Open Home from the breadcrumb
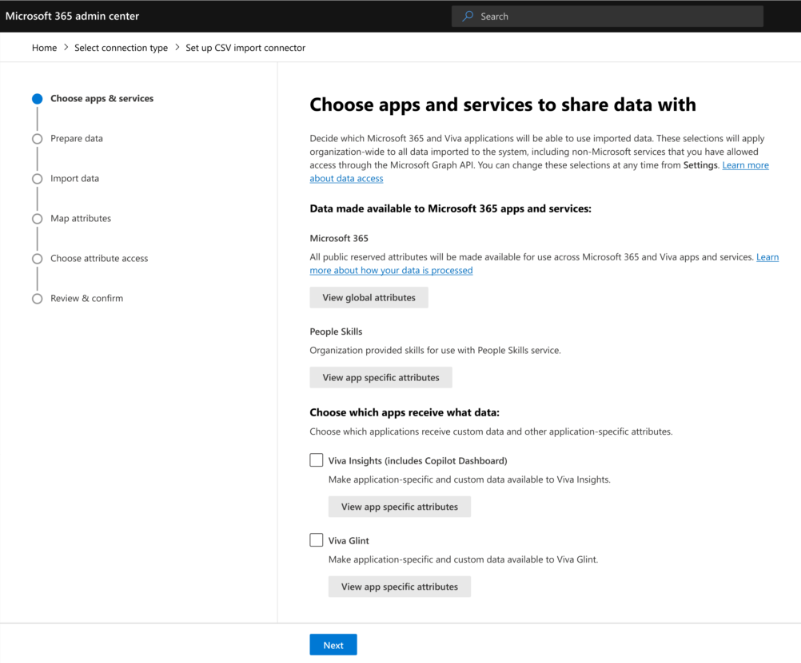 44,47
